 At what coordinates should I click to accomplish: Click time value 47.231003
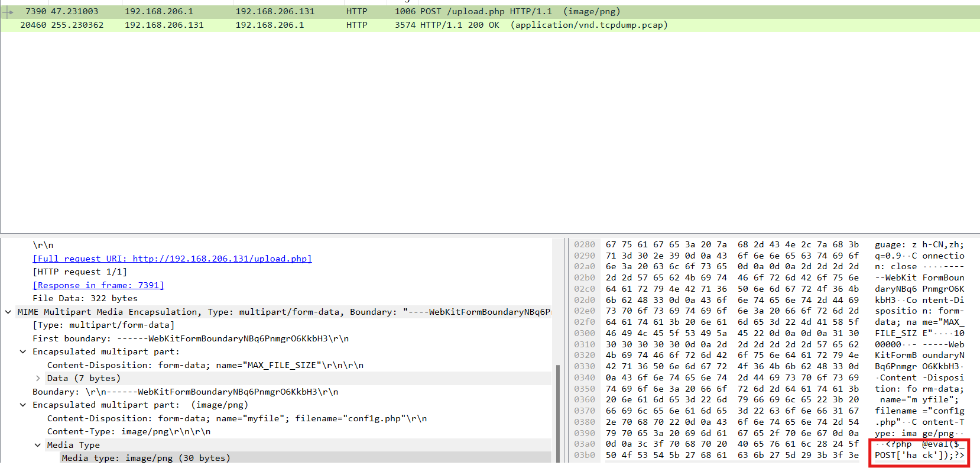tap(74, 11)
